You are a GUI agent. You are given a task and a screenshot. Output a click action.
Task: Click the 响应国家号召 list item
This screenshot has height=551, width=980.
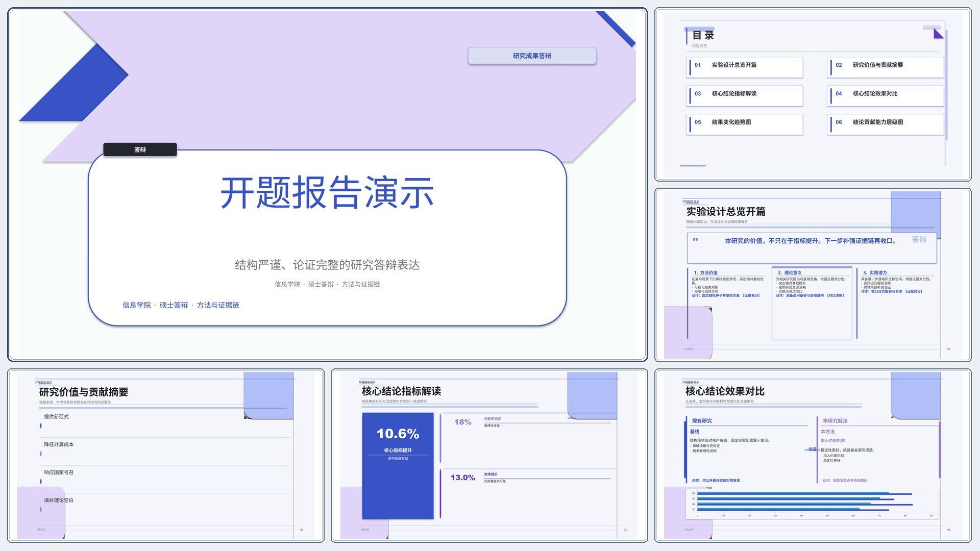click(59, 472)
